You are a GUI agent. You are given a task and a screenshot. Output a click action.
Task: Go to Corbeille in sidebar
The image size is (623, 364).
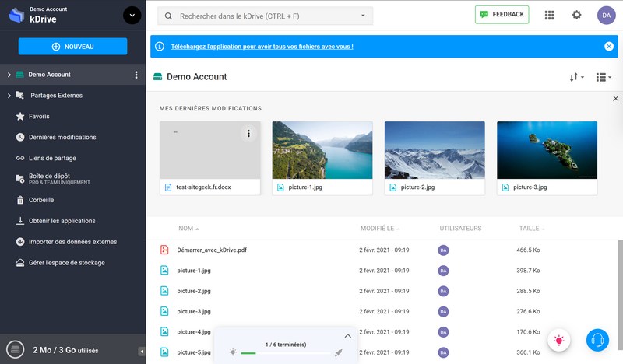40,200
